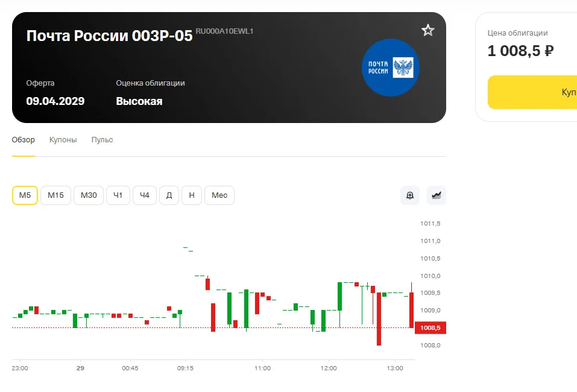Click the Почта России logo
The height and width of the screenshot is (392, 577).
coord(391,68)
